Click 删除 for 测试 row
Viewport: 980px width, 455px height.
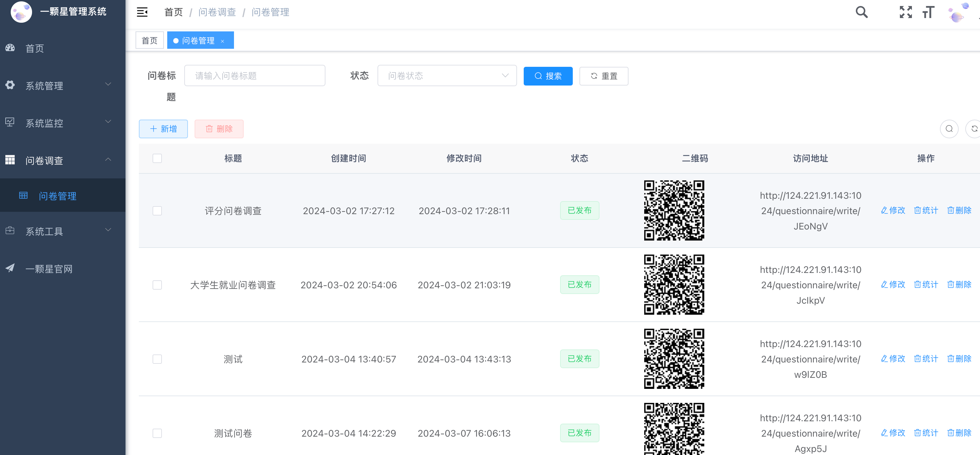point(959,358)
